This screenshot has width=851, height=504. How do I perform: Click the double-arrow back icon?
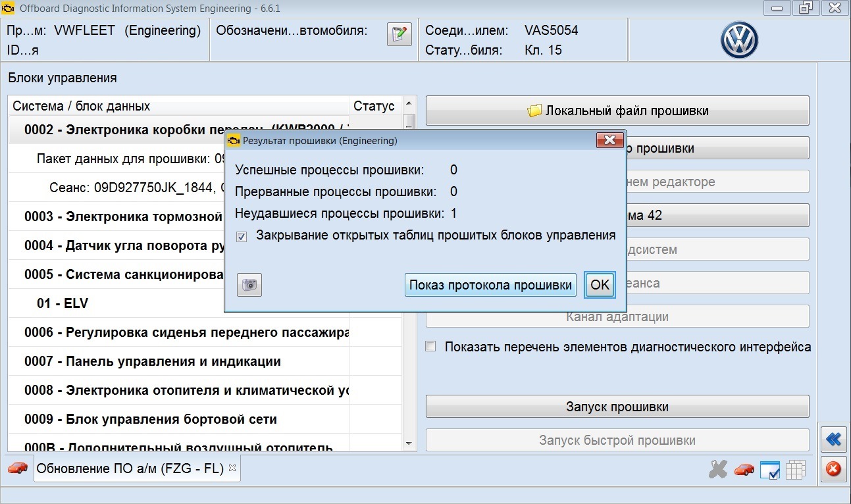pyautogui.click(x=833, y=439)
